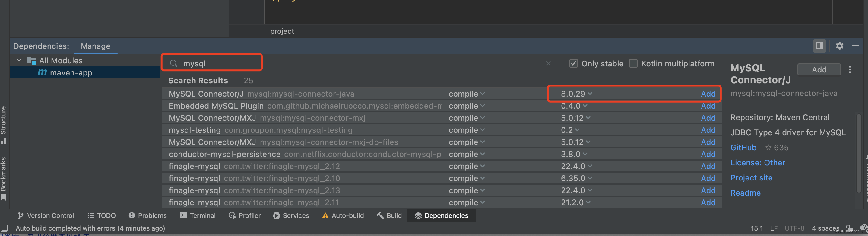868x236 pixels.
Task: Click the 4 spaces indent indicator
Action: click(825, 228)
